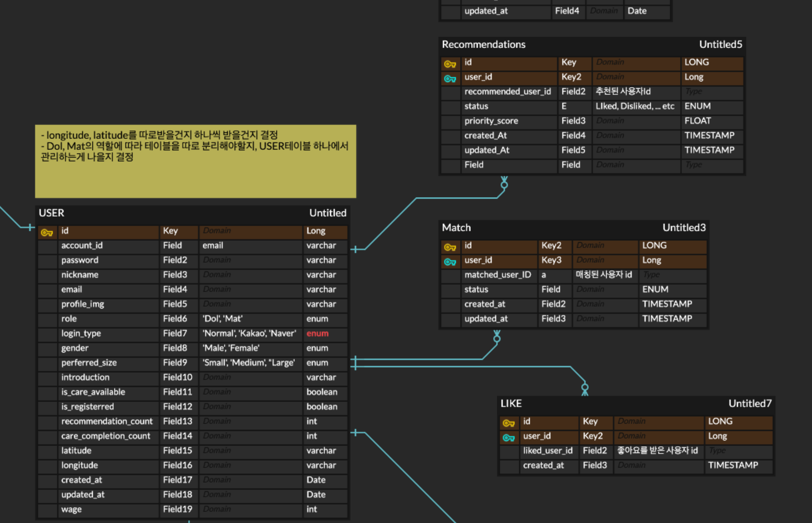Screen dimensions: 812x523
Task: Click the red enum type on the login_type row
Action: (x=317, y=334)
